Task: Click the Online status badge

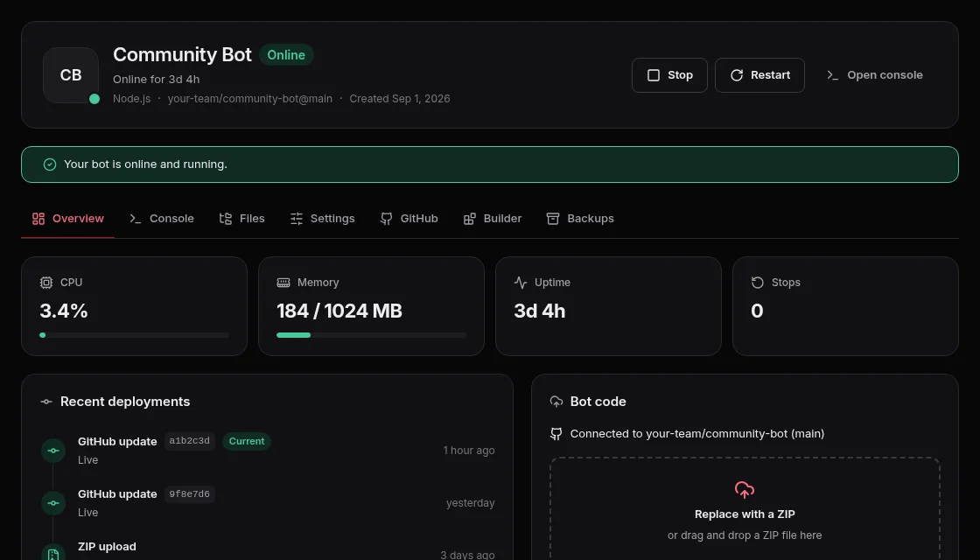Action: click(286, 55)
